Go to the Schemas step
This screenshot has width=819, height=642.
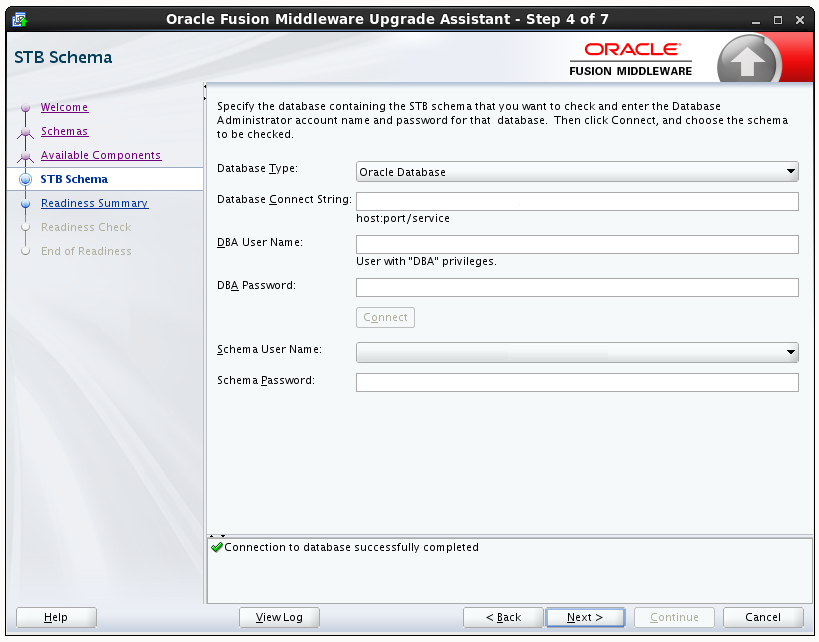(x=64, y=131)
